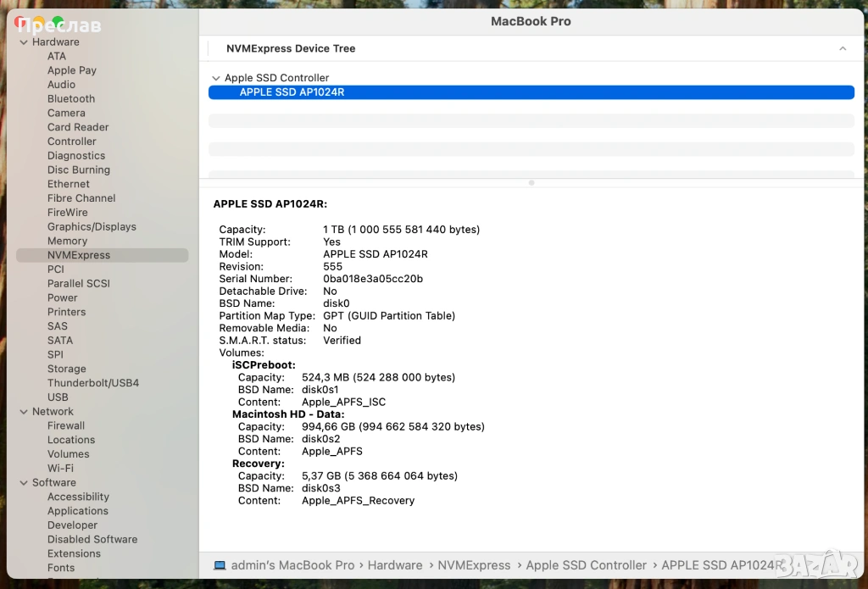The image size is (868, 589).
Task: Select Graphics/Displays in the sidebar
Action: [92, 227]
